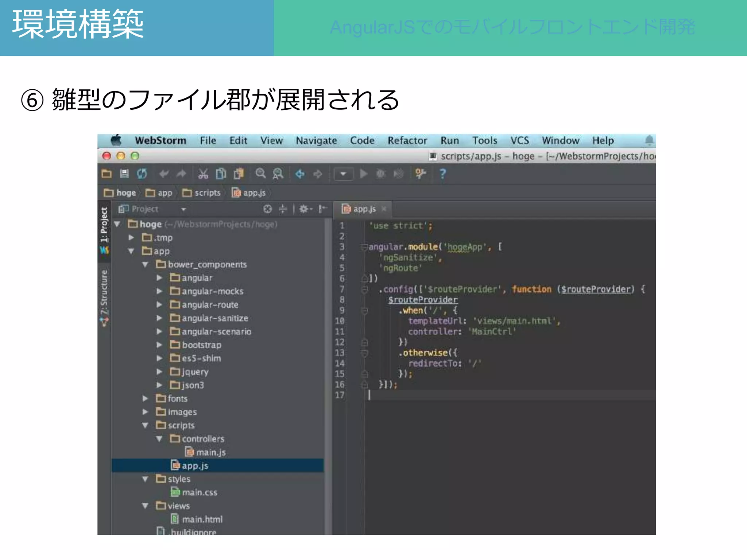Image resolution: width=747 pixels, height=560 pixels.
Task: Select the angular-sanitize folder
Action: [x=209, y=318]
